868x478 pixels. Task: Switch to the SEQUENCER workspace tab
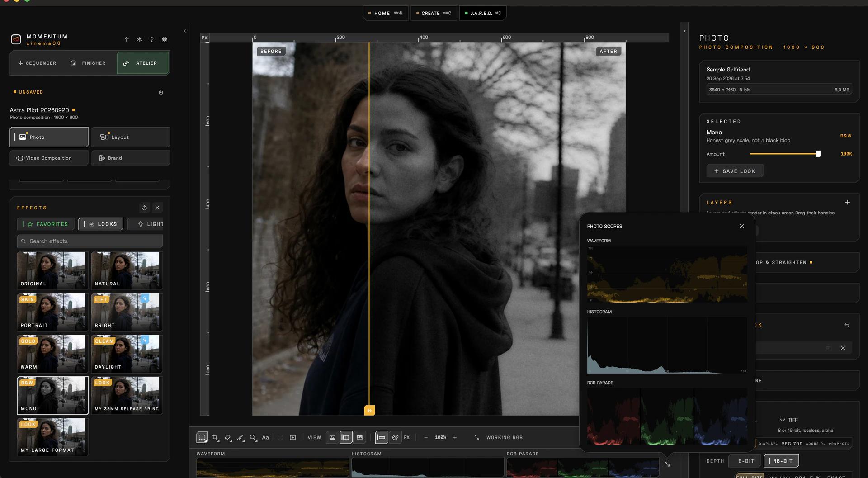[38, 63]
